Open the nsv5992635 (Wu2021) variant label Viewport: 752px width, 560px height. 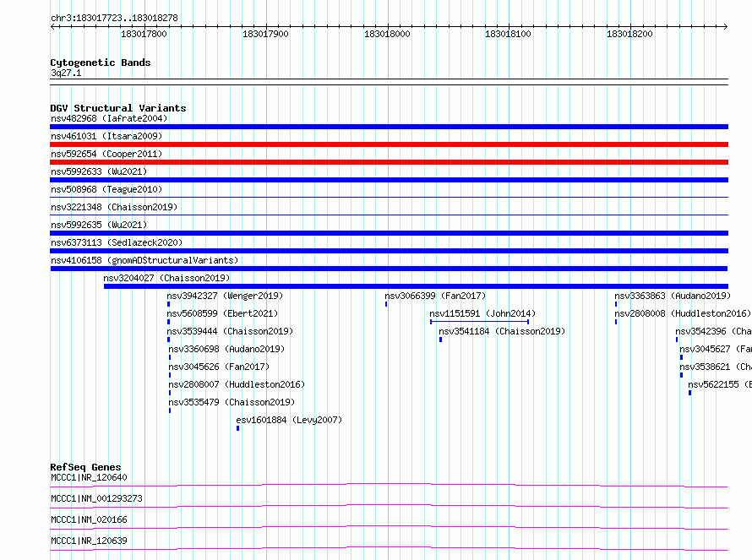point(99,225)
